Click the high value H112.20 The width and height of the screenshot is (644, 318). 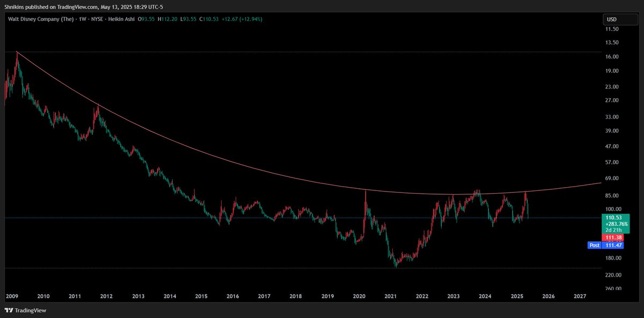tap(168, 19)
